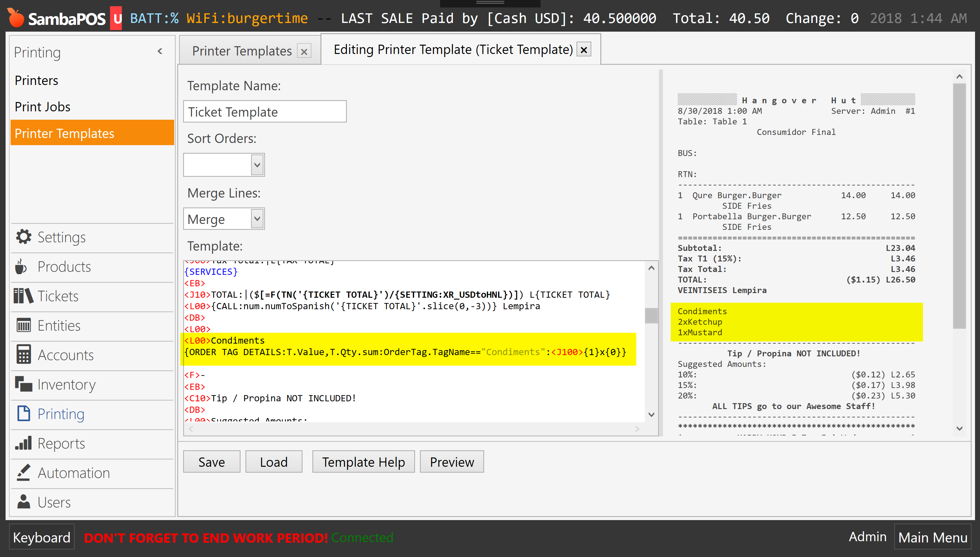Open Tickets via the binder icon
The width and height of the screenshot is (980, 557).
click(23, 296)
